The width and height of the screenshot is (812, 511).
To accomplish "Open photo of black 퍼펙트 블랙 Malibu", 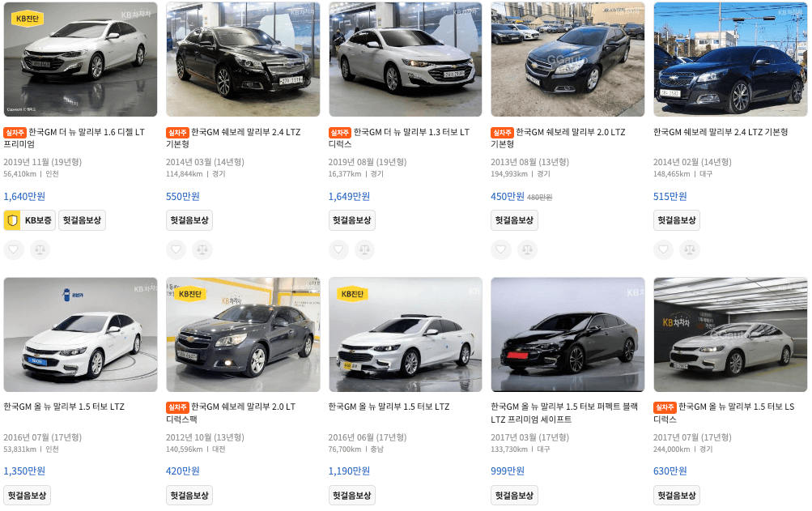I will click(568, 334).
